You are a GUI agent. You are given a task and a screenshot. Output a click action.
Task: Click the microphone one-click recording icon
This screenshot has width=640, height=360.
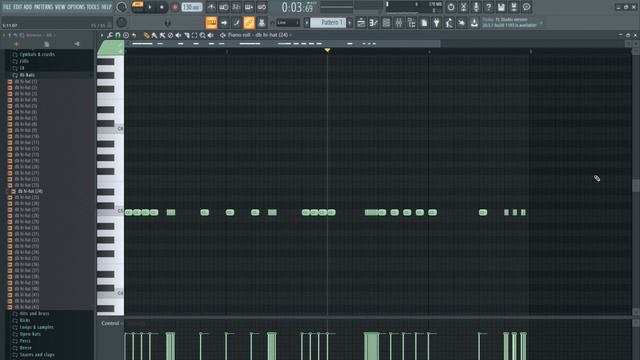[x=476, y=7]
